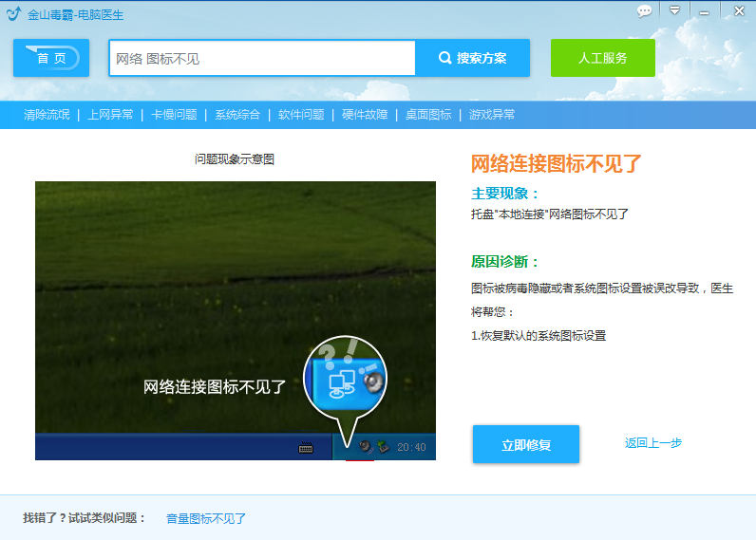Open 人工服务 manual service
Screen dimensions: 756x540
point(603,58)
